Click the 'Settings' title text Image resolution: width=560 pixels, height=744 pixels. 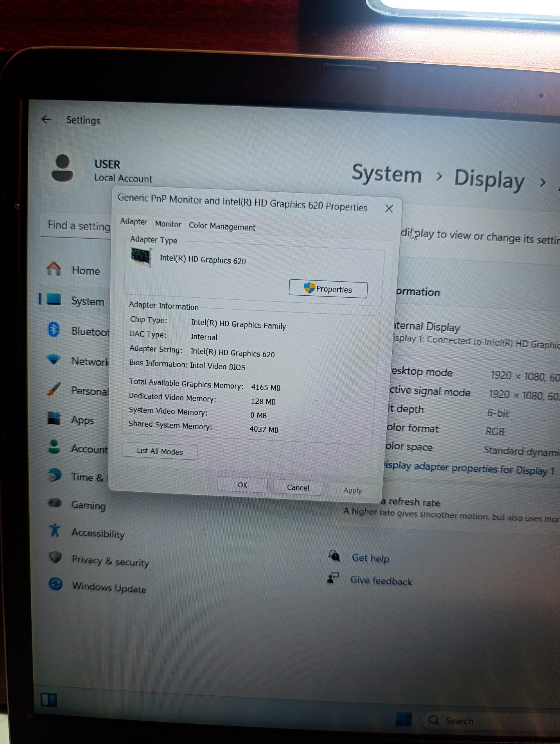83,120
